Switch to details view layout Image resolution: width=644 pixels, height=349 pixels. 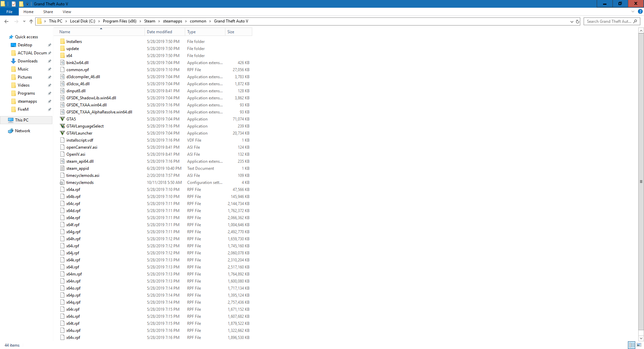(632, 345)
